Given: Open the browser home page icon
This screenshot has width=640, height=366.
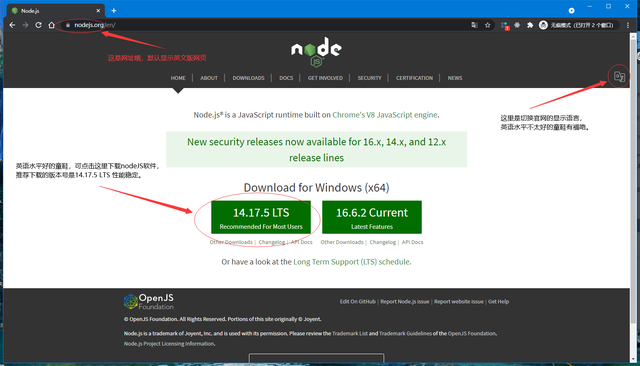Looking at the screenshot, I should click(51, 25).
